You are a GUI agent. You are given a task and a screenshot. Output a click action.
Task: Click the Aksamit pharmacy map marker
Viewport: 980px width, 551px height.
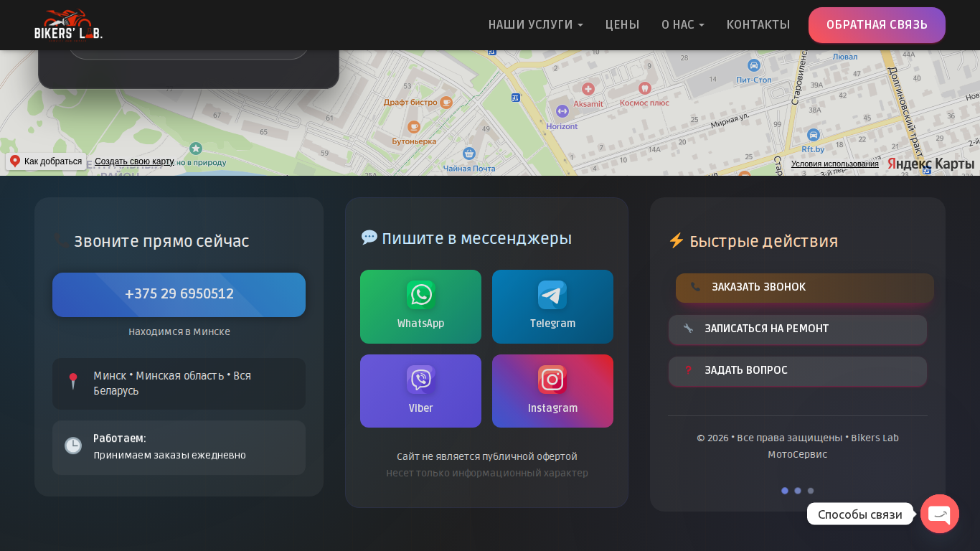(x=588, y=89)
